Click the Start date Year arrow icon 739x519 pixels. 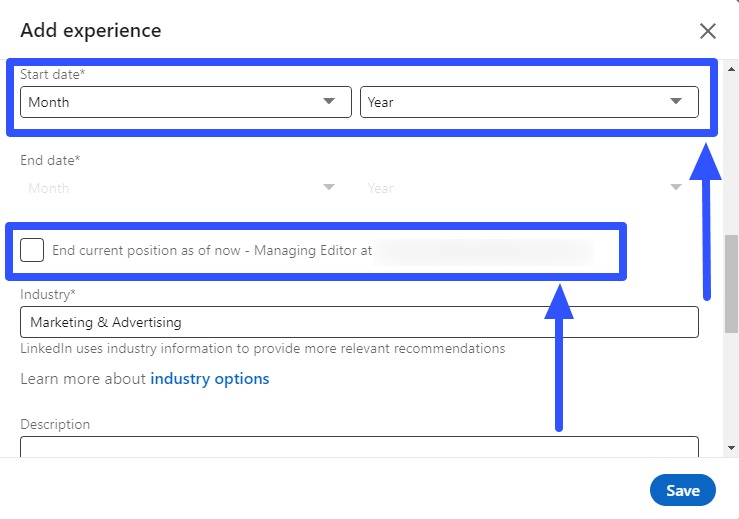pyautogui.click(x=676, y=102)
